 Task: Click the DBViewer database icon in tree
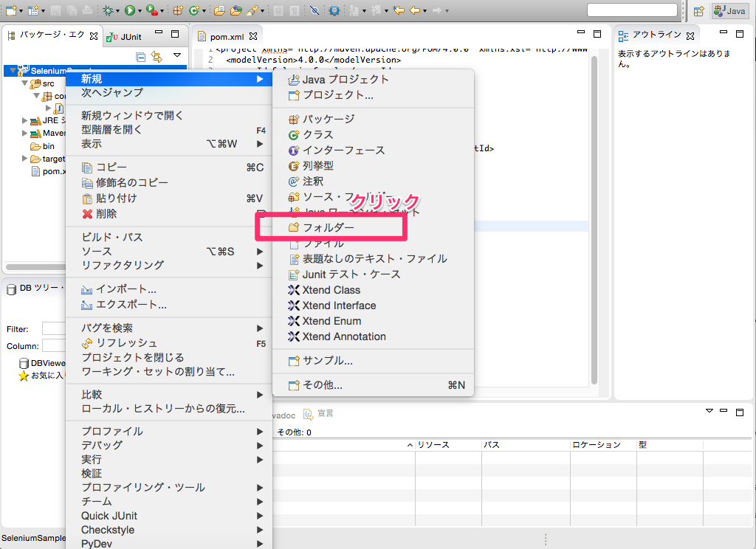24,363
